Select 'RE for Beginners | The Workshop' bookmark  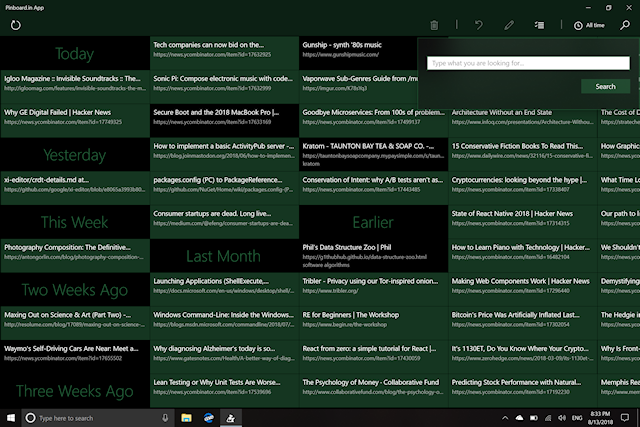point(373,324)
